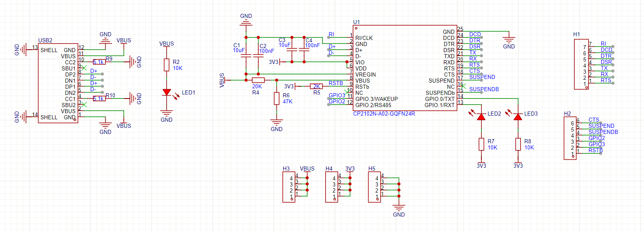Click the R9 5.1k resistor symbol
The height and width of the screenshot is (232, 644).
pyautogui.click(x=99, y=62)
